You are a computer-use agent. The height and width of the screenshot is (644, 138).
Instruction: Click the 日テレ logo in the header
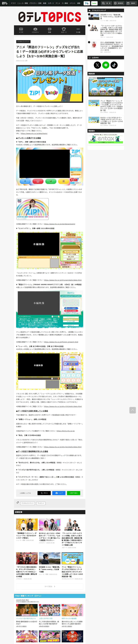(5, 3)
